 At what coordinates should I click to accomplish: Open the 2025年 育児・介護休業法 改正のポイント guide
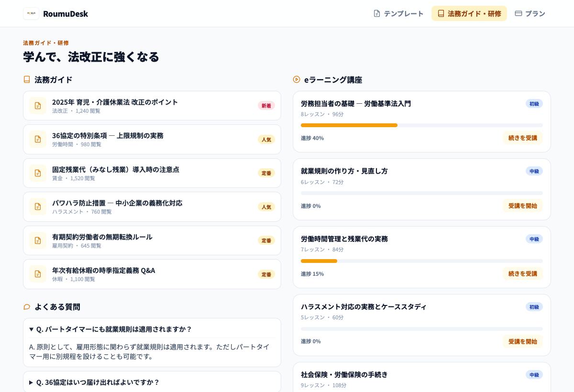click(x=152, y=106)
